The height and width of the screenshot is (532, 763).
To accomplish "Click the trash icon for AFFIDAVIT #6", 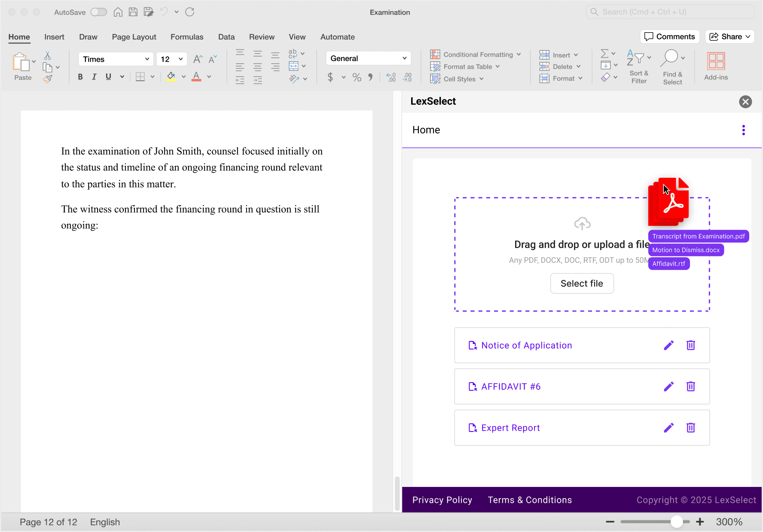I will coord(690,386).
